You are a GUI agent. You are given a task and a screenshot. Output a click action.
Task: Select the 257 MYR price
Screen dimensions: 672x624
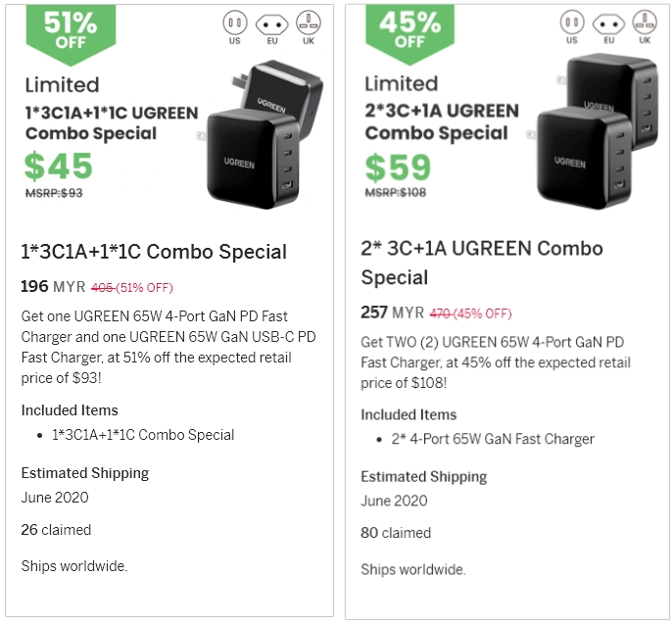coord(394,312)
